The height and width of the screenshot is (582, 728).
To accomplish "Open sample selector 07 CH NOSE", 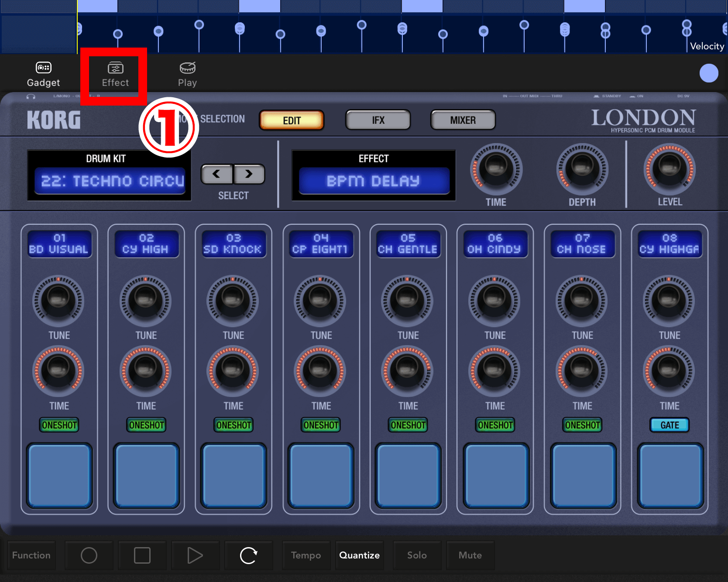I will 583,244.
